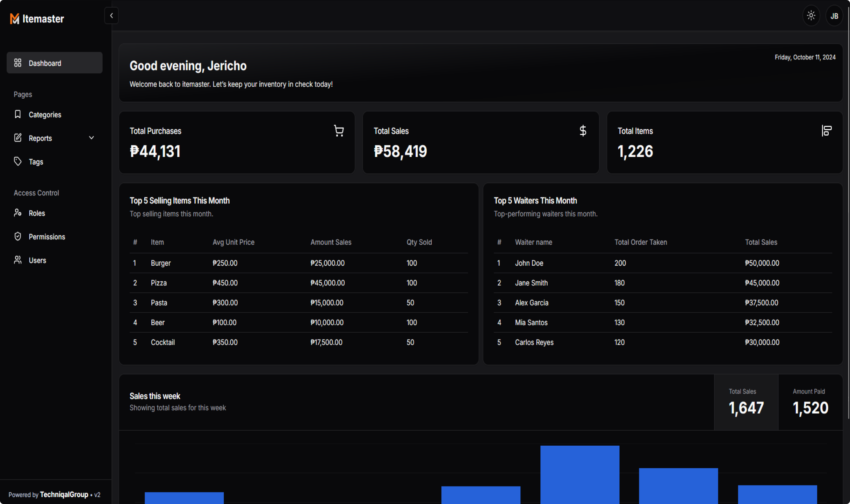
Task: Open the Tags page
Action: pos(36,161)
